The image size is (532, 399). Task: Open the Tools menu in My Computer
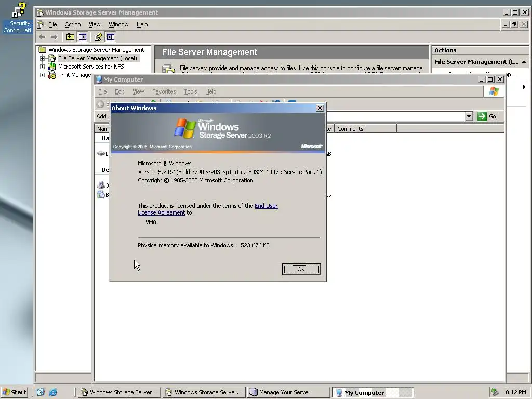tap(190, 91)
